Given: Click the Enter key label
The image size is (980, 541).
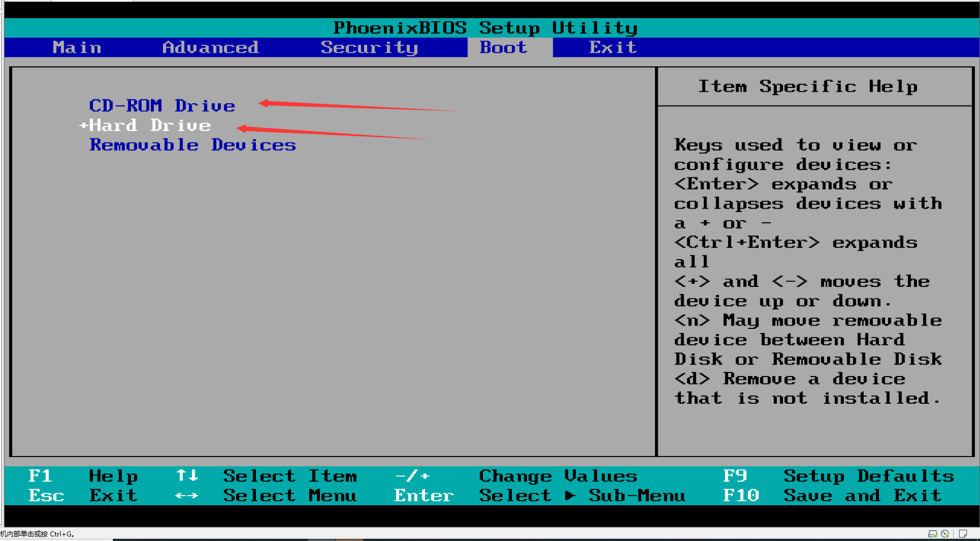Looking at the screenshot, I should 424,496.
